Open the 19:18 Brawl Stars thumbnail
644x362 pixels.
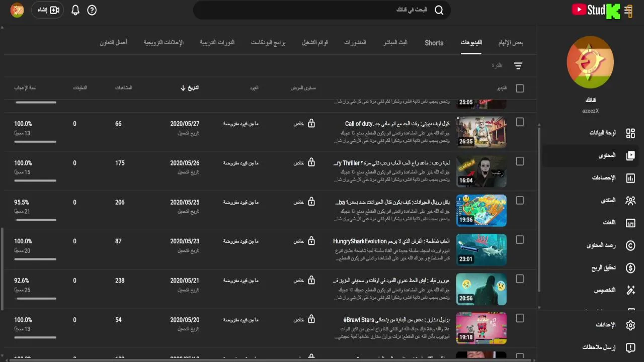[x=481, y=328]
